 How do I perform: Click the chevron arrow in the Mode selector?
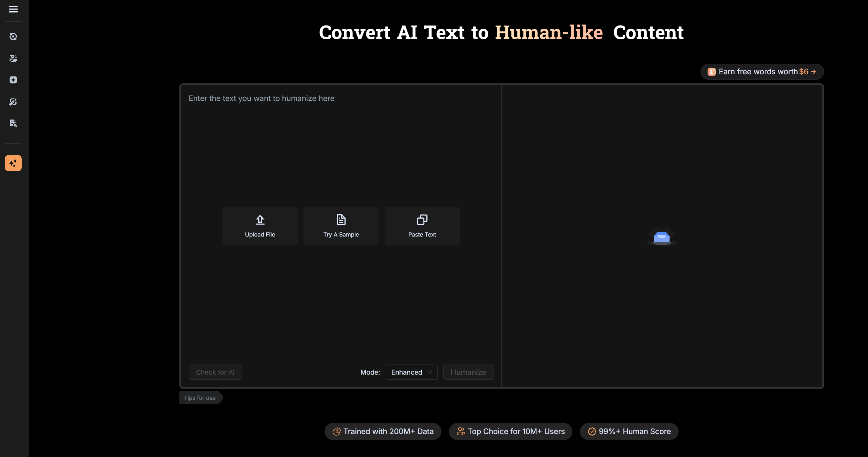click(x=429, y=372)
